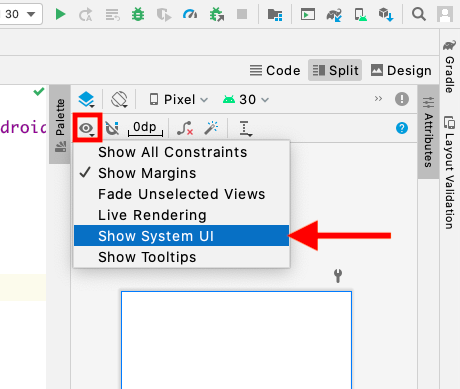Open Select Design Surface layers dropdown
The height and width of the screenshot is (389, 460).
(86, 99)
